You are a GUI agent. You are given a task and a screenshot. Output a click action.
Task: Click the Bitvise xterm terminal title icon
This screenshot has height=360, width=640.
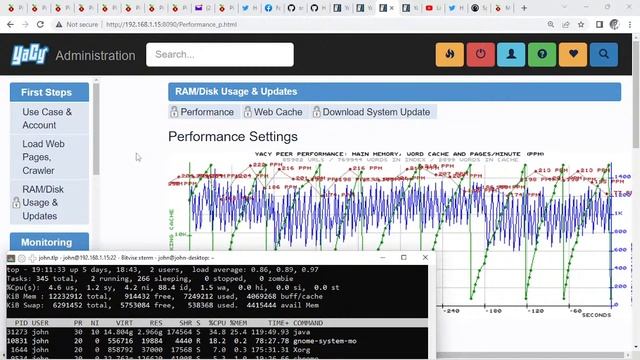pos(11,258)
